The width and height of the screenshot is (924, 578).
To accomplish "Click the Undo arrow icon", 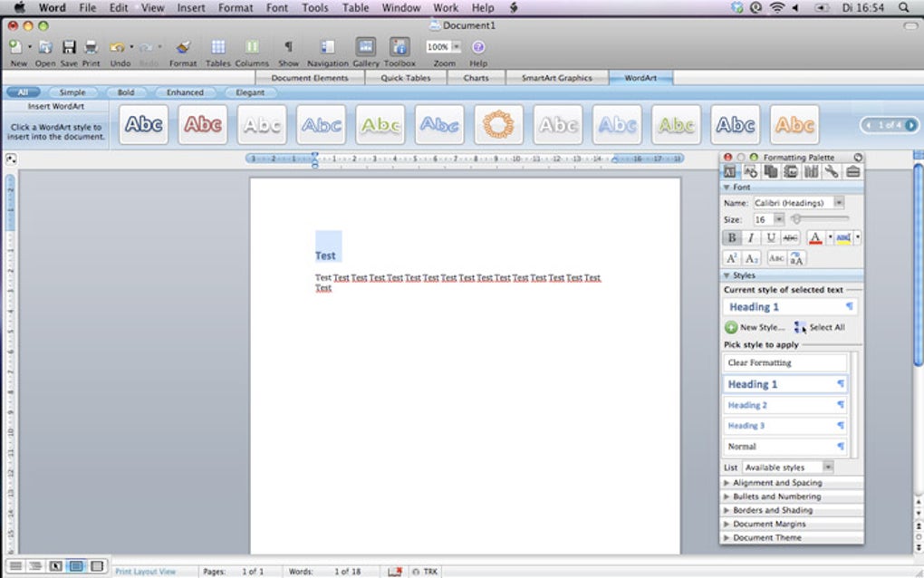I will (x=117, y=47).
